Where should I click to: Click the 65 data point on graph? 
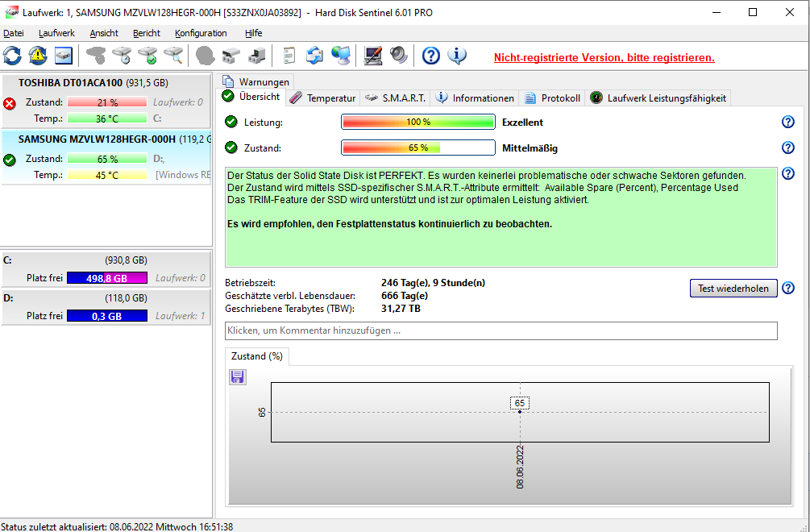coord(520,412)
